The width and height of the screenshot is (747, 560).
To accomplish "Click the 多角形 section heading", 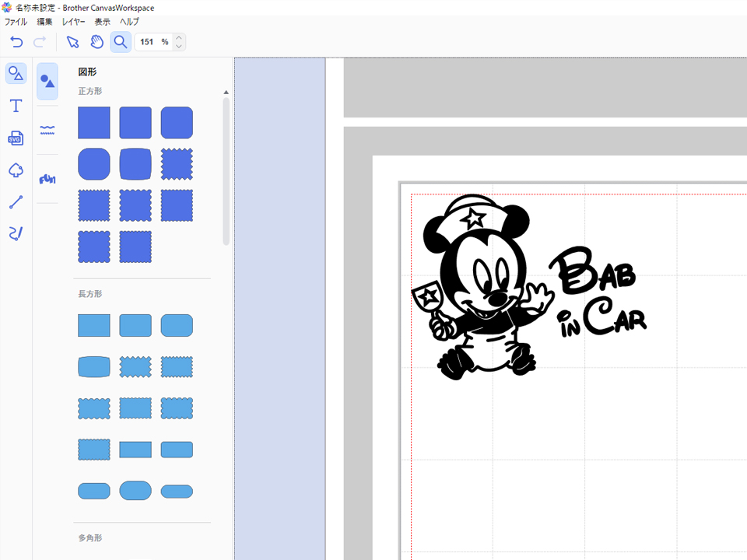I will 90,537.
